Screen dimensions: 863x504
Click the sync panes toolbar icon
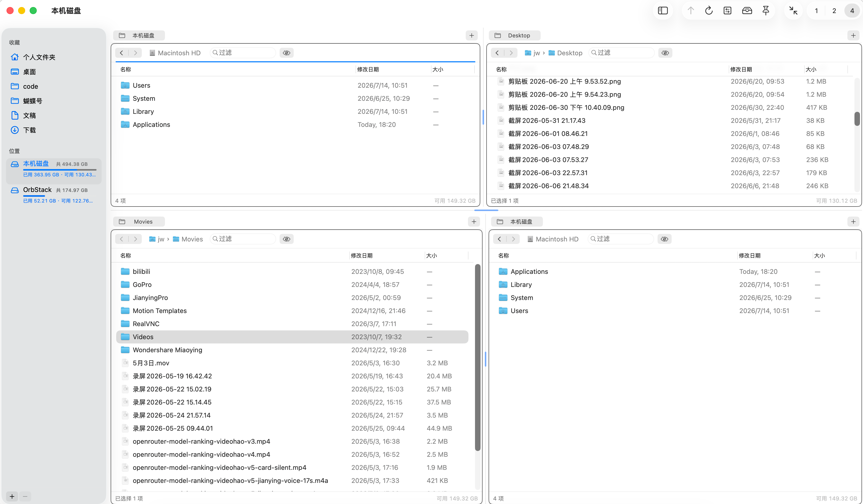tap(727, 11)
